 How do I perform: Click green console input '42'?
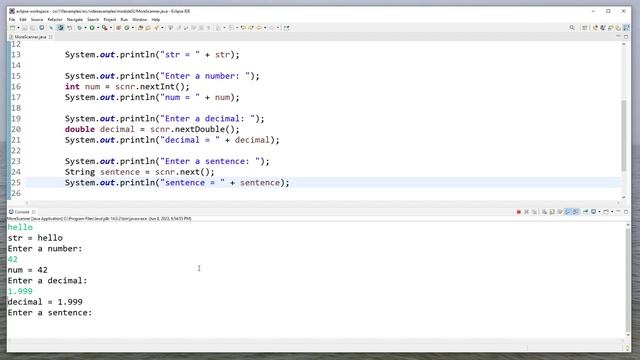pos(13,259)
